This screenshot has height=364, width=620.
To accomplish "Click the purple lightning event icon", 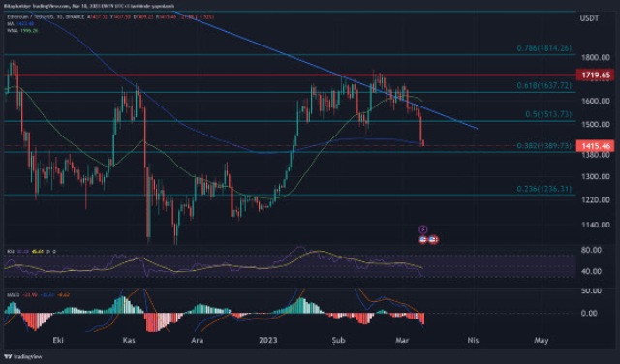I will click(423, 229).
